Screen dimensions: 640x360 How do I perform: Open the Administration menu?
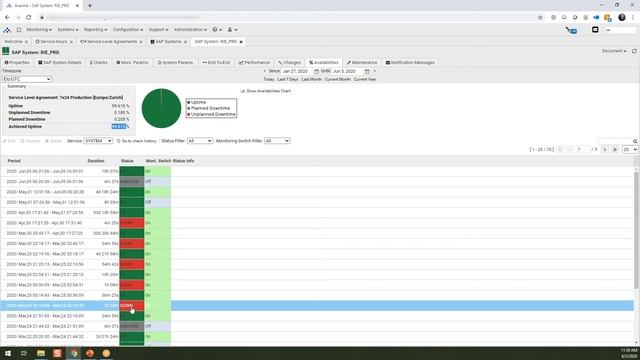(x=190, y=30)
